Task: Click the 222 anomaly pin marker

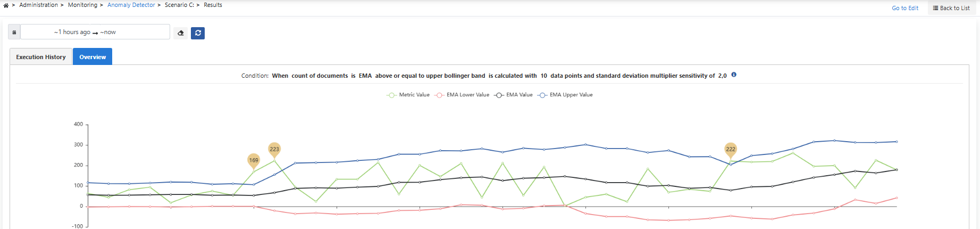Action: coord(731,150)
